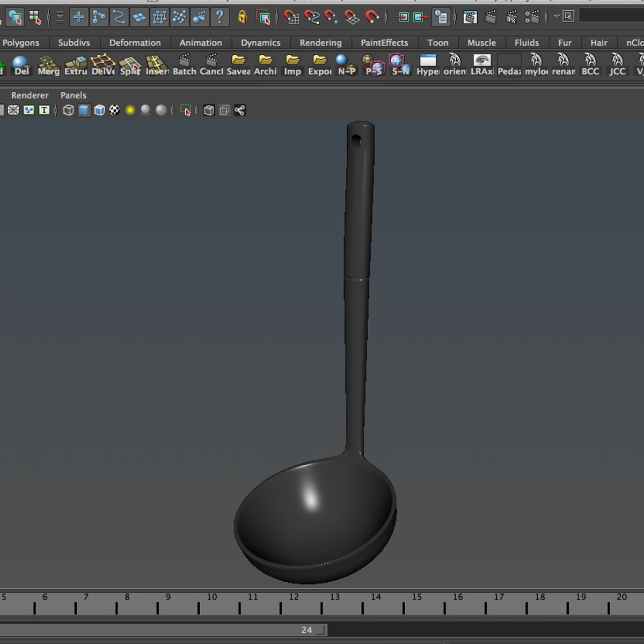Image resolution: width=644 pixels, height=644 pixels.
Task: Open the Renderer panel menu
Action: 30,95
